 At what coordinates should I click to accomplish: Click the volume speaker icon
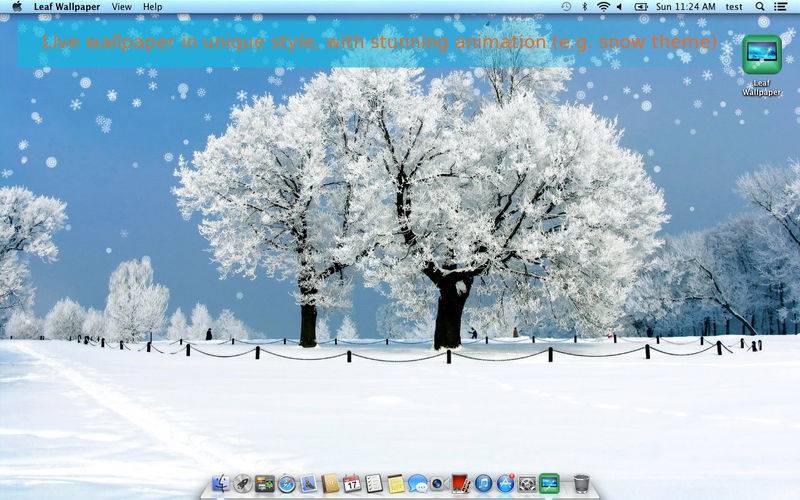pyautogui.click(x=619, y=7)
